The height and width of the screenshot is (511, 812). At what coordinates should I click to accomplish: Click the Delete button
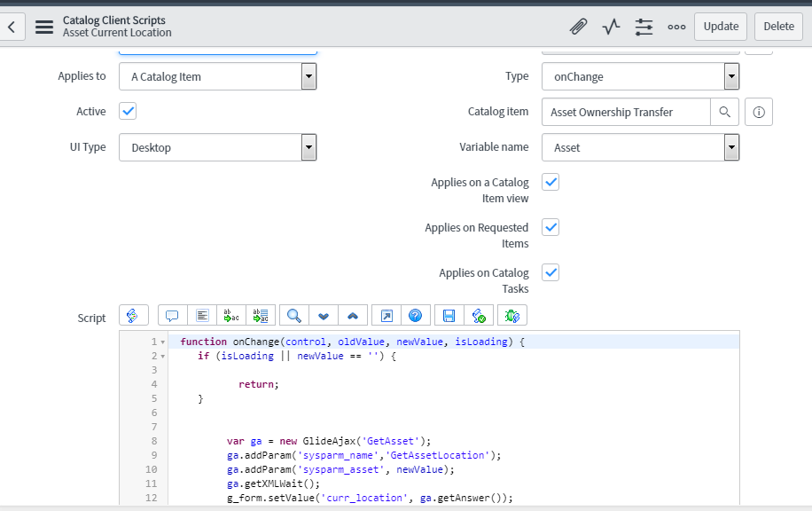[779, 27]
